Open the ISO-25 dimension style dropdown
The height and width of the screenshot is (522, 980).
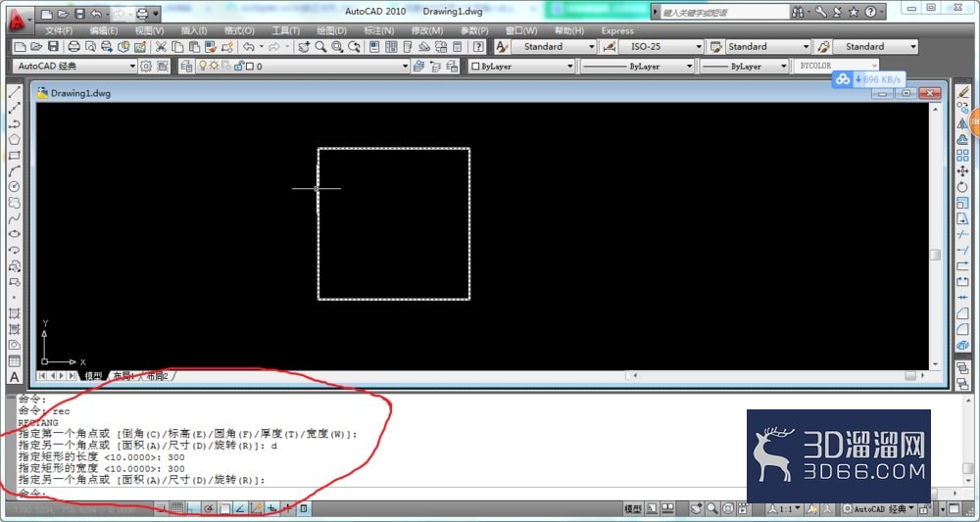(661, 47)
